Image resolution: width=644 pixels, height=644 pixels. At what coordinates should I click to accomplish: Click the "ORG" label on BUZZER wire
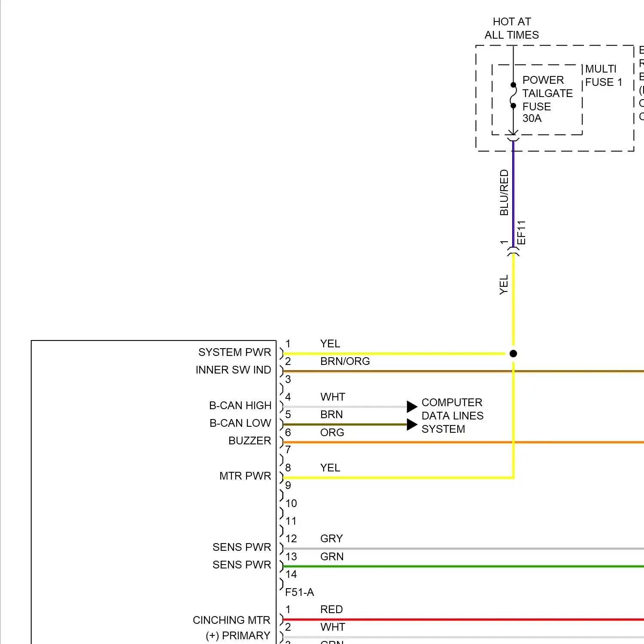(332, 433)
